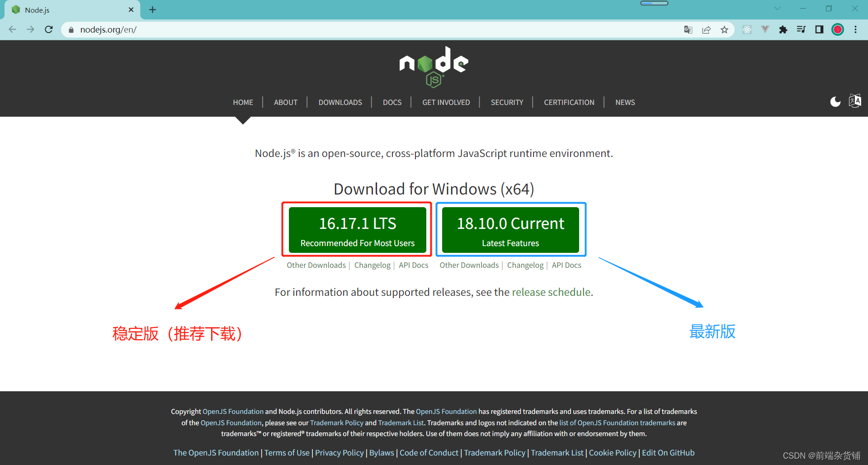The width and height of the screenshot is (868, 465).
Task: Open Edit On GitHub footer link
Action: coord(668,453)
